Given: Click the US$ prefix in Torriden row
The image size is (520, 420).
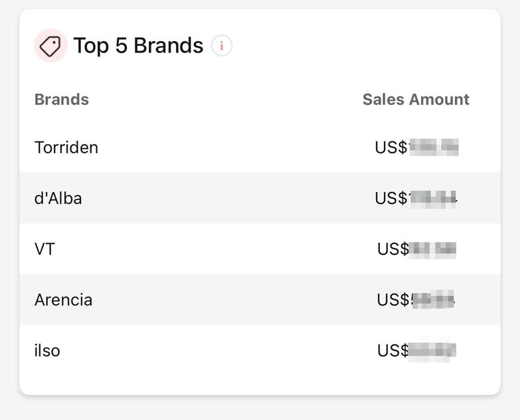Looking at the screenshot, I should click(391, 148).
